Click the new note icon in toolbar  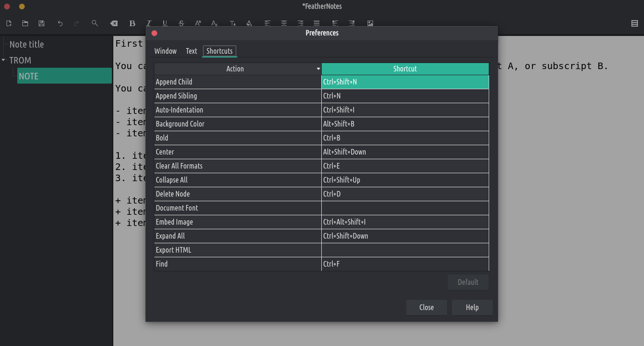tap(9, 23)
